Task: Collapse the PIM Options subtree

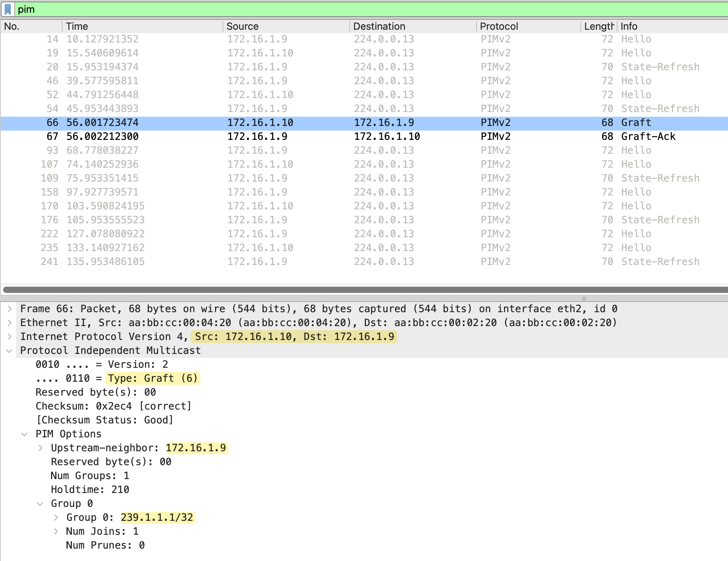Action: pos(25,434)
